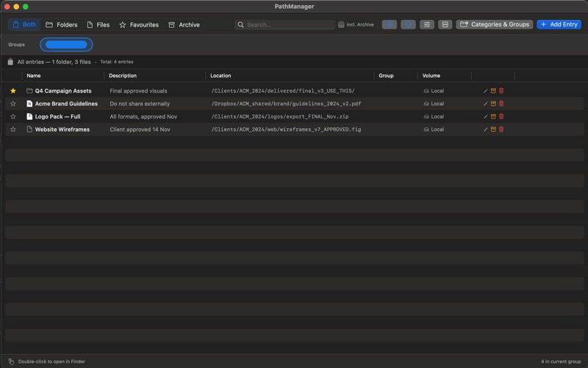Archive the Q4 Campaign Assets entry
588x368 pixels.
coord(493,91)
